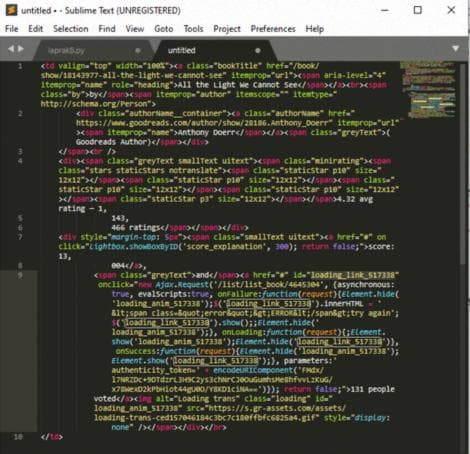Click line number 4 in gutter
This screenshot has width=470, height=454.
tap(20, 161)
